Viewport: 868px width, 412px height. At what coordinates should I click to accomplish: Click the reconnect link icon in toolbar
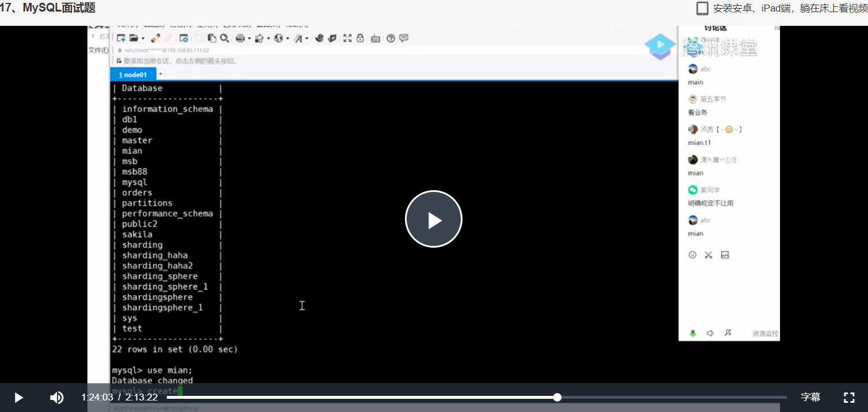pyautogui.click(x=155, y=38)
